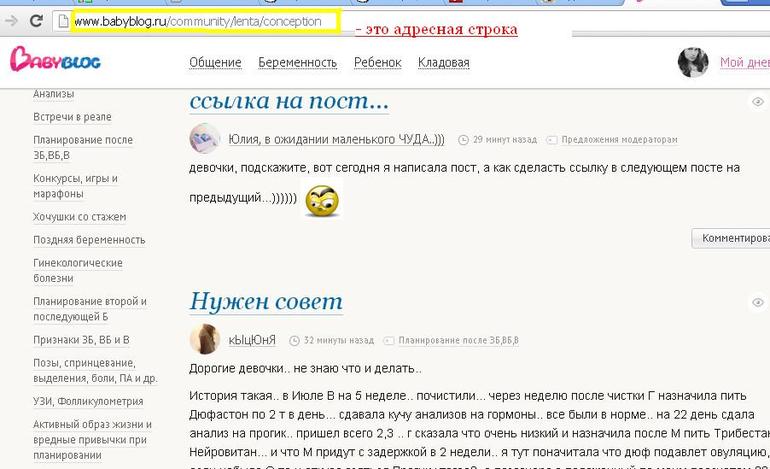The height and width of the screenshot is (469, 770).
Task: Open УЗИ, Фолликулометрия category
Action: click(88, 401)
